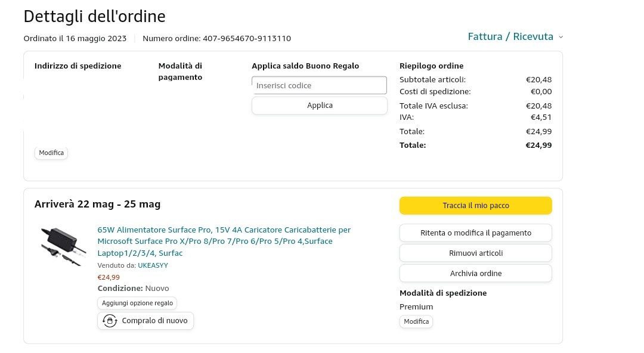This screenshot has height=353, width=644.
Task: Click Modifica under Modalità di spedizione
Action: 416,322
